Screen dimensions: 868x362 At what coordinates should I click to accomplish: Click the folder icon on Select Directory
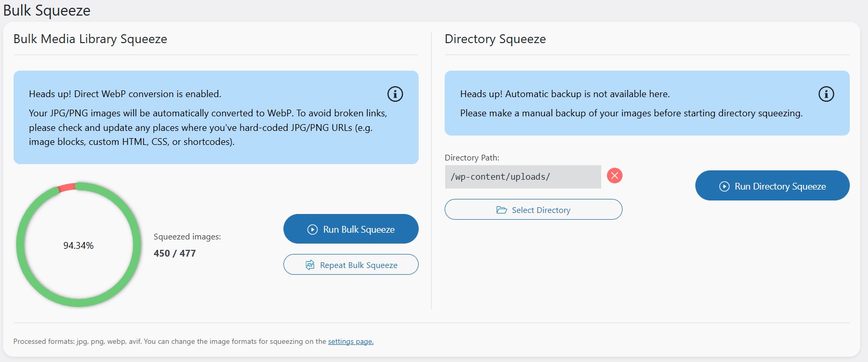(502, 210)
